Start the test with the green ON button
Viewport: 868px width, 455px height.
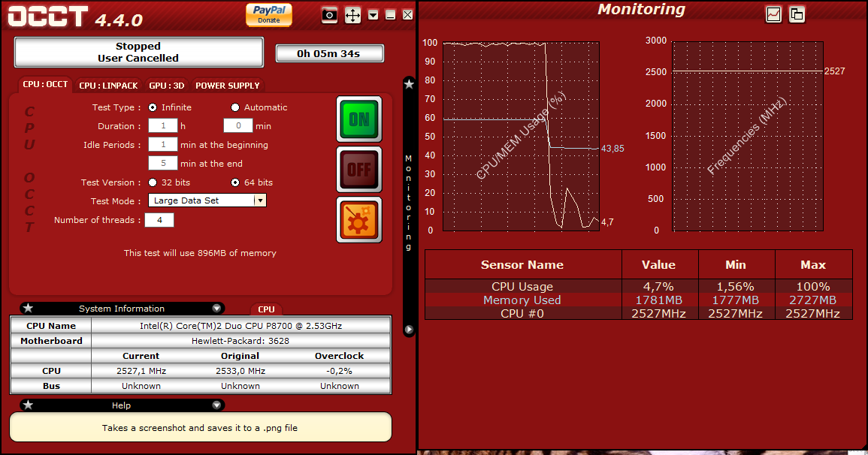tap(359, 119)
